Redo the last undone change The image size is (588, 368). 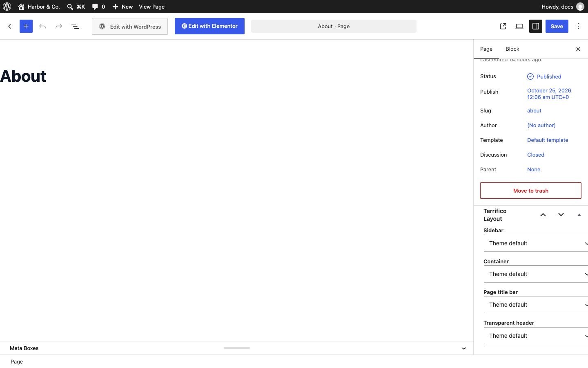(59, 26)
